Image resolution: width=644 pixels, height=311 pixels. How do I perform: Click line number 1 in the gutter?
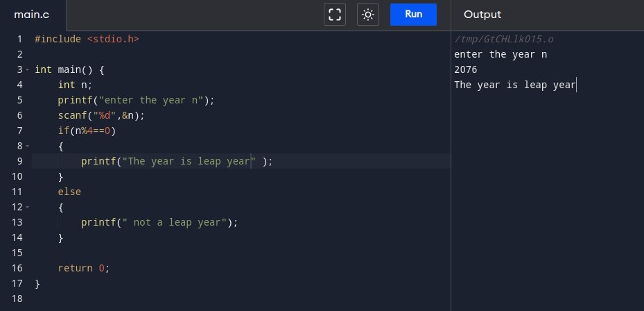tap(19, 39)
